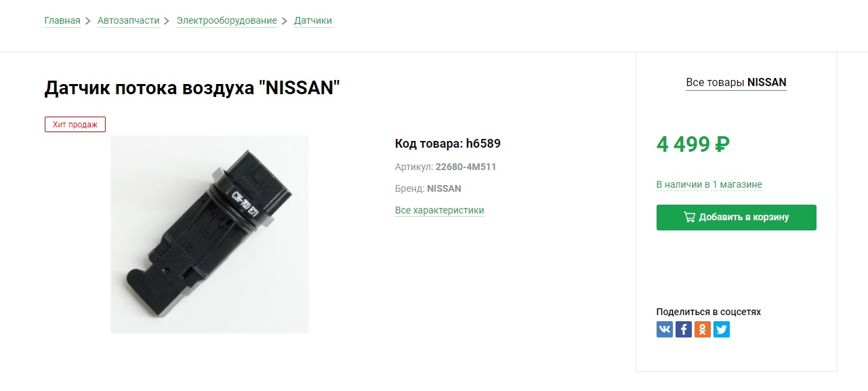
Task: Share the product on Twitter
Action: (x=722, y=330)
